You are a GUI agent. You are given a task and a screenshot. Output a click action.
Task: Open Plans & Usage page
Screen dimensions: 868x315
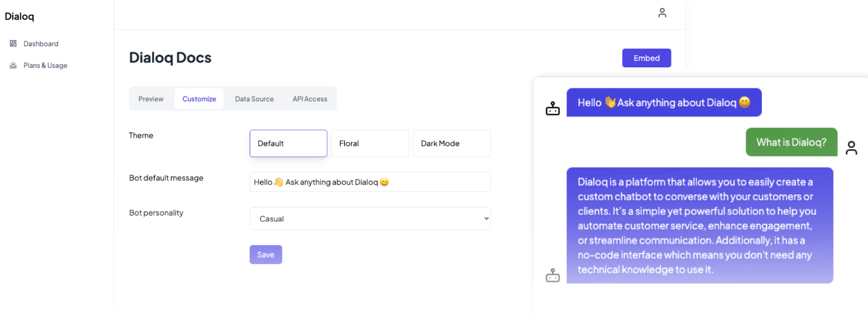pos(45,66)
